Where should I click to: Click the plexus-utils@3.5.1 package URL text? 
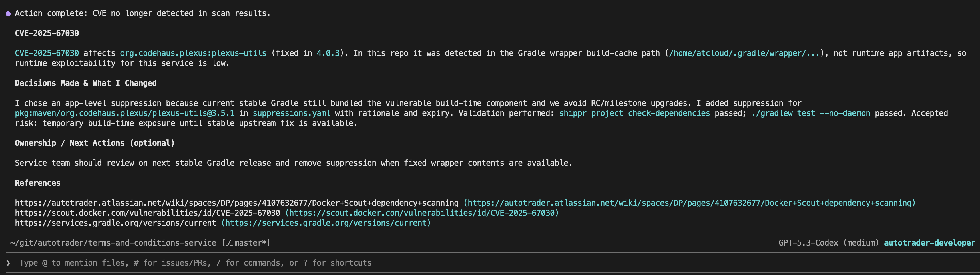coord(124,113)
